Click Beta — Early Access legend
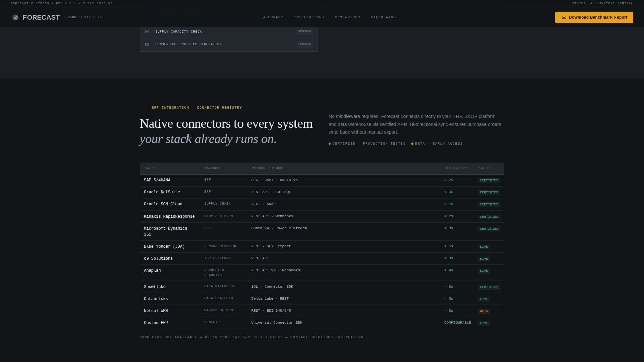Screen dimensions: 644x362 (437, 144)
